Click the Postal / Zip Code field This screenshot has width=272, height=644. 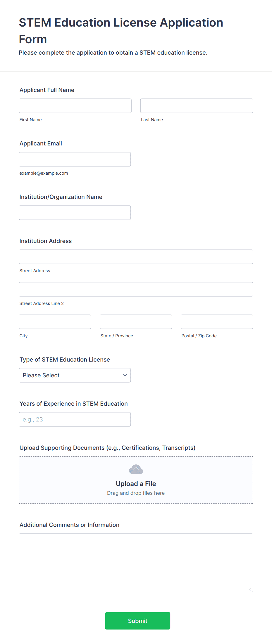pyautogui.click(x=217, y=322)
